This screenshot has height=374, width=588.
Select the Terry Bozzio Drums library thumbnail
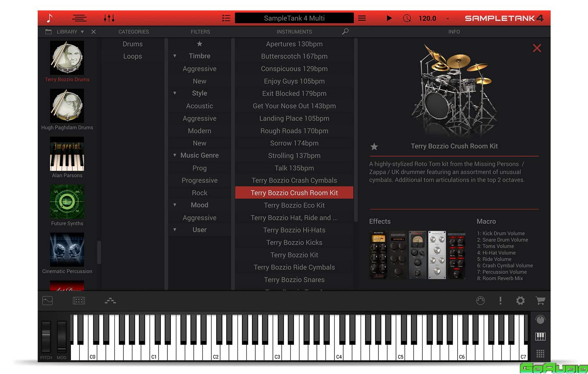pyautogui.click(x=67, y=58)
